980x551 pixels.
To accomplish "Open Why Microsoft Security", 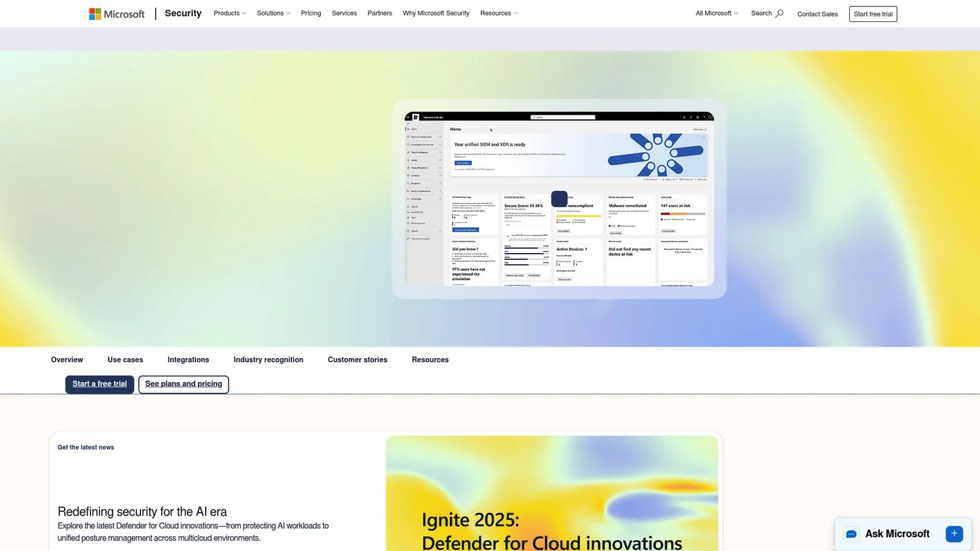I will point(436,13).
